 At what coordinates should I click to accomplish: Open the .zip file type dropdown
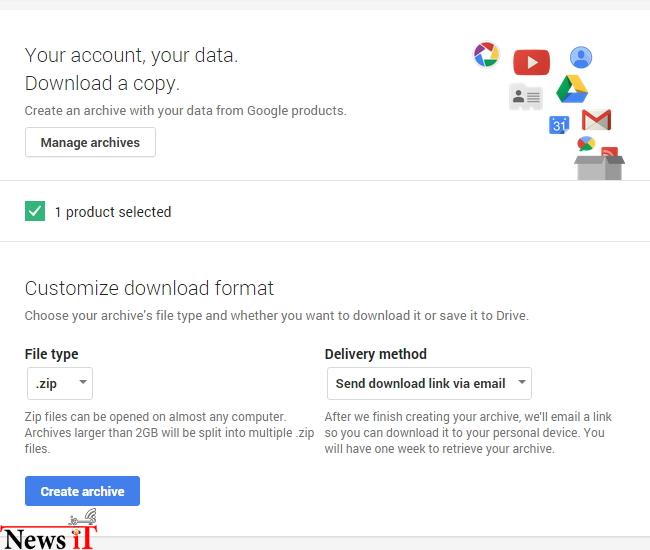pyautogui.click(x=60, y=383)
